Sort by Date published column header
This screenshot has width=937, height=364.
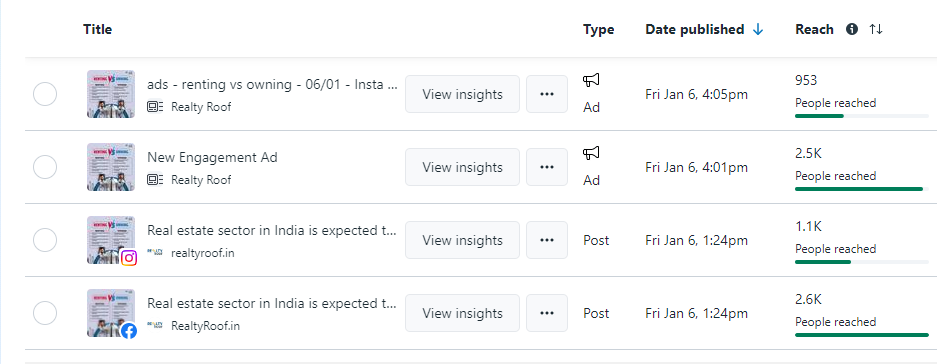point(694,29)
